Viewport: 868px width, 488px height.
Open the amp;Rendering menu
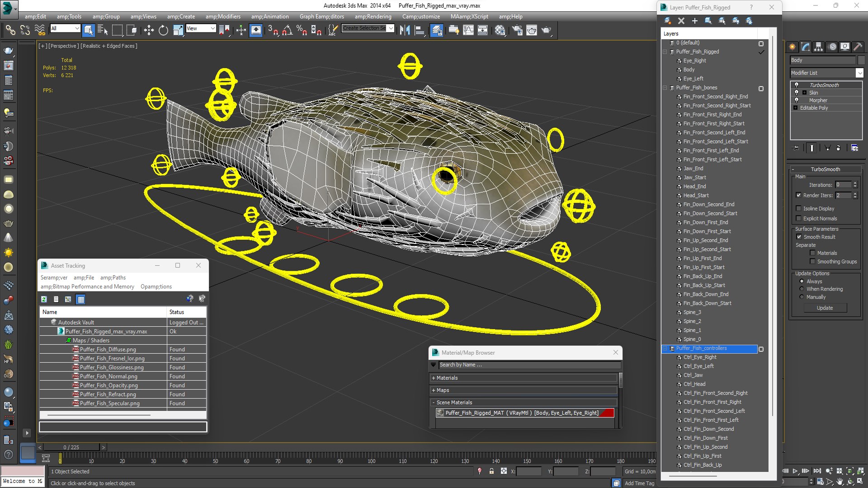coord(373,17)
